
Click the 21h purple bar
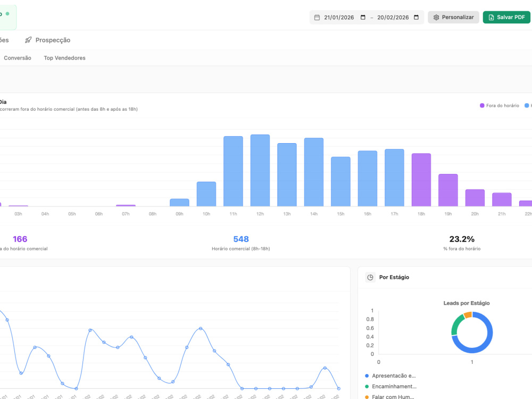502,199
